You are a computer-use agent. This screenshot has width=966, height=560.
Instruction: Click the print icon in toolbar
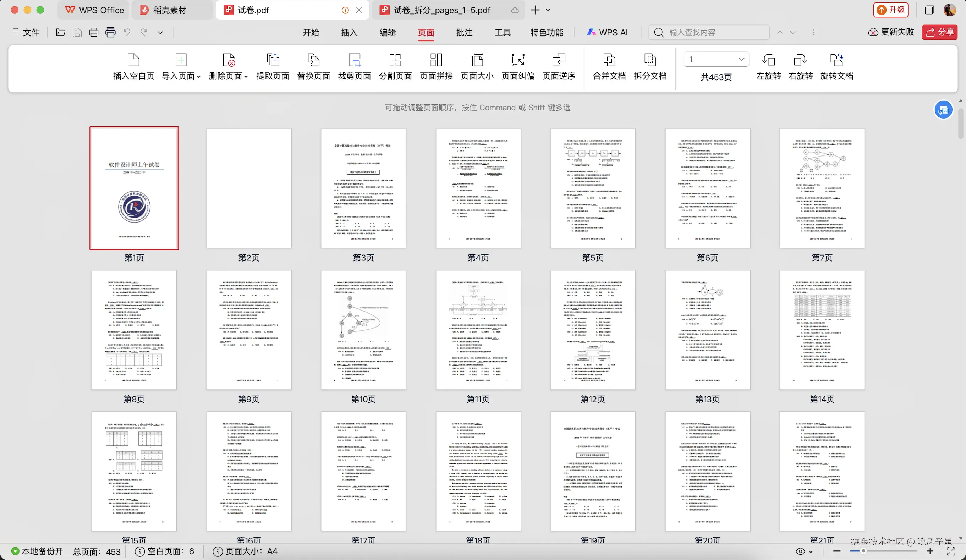(x=94, y=33)
